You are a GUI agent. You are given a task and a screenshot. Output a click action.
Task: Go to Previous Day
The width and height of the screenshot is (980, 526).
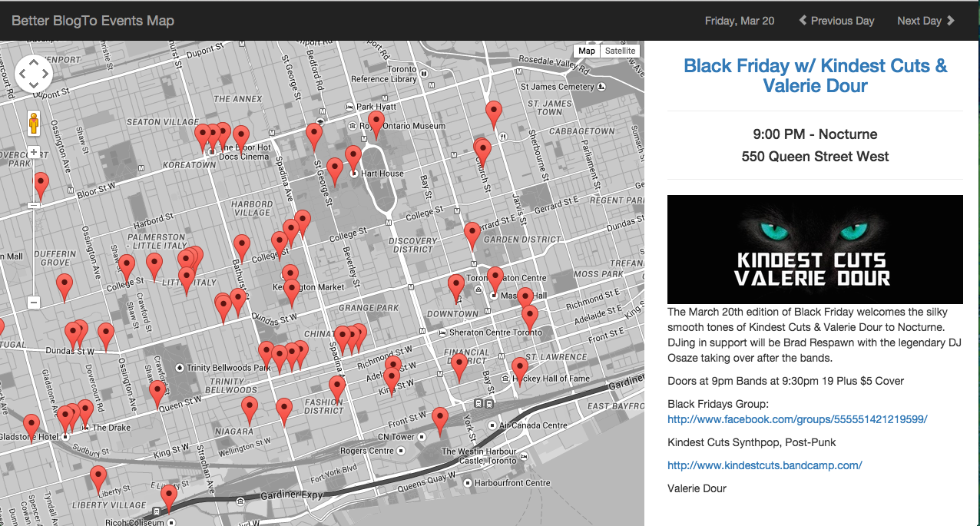[x=836, y=21]
